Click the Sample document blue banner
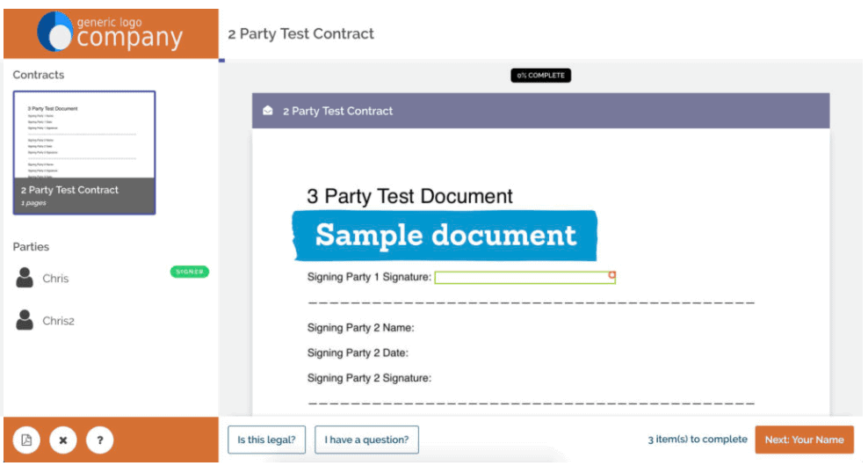 point(445,236)
